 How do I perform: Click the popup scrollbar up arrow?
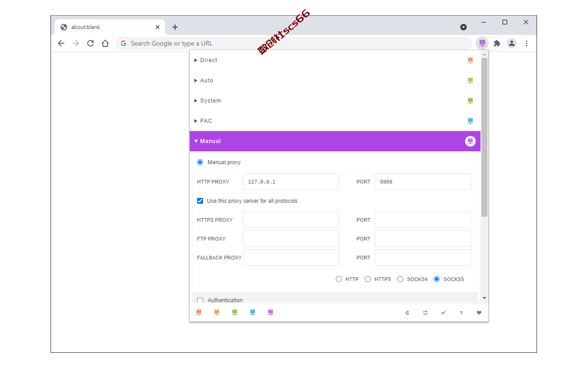484,54
